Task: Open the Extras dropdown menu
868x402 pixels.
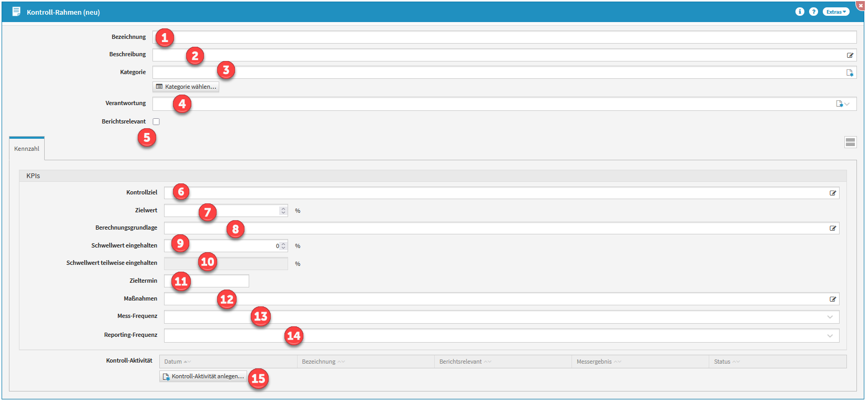Action: pos(836,12)
